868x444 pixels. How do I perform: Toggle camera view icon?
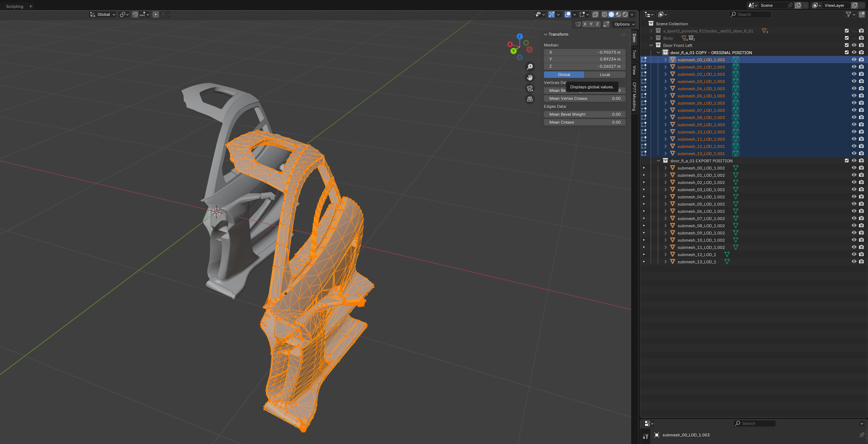pos(530,88)
